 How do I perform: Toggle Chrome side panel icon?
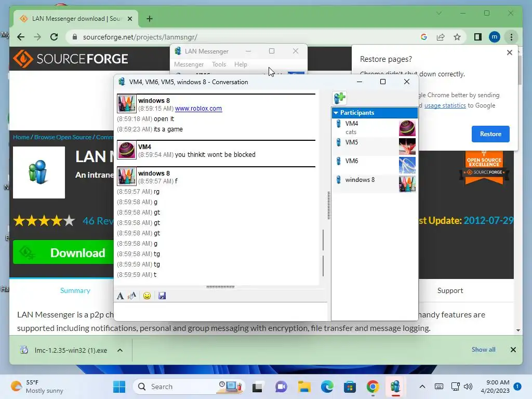point(478,37)
